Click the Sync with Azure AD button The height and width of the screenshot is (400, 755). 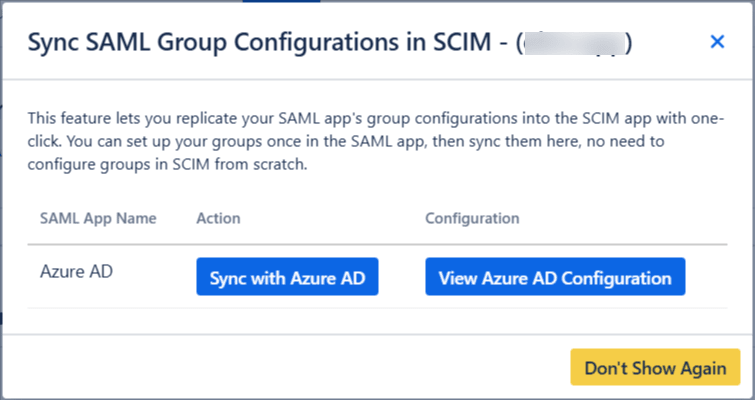tap(287, 278)
